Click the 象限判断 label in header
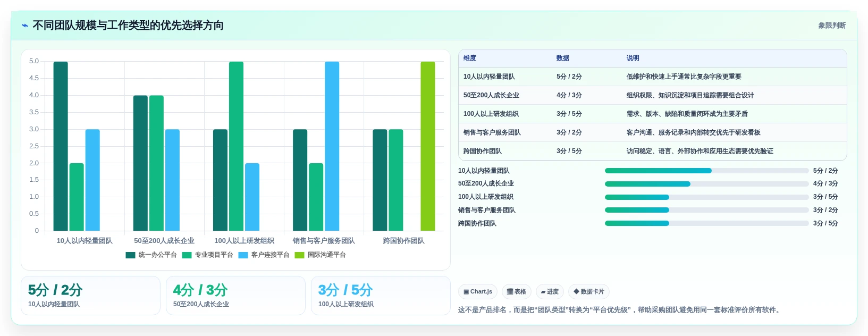The height and width of the screenshot is (336, 868). pyautogui.click(x=832, y=26)
